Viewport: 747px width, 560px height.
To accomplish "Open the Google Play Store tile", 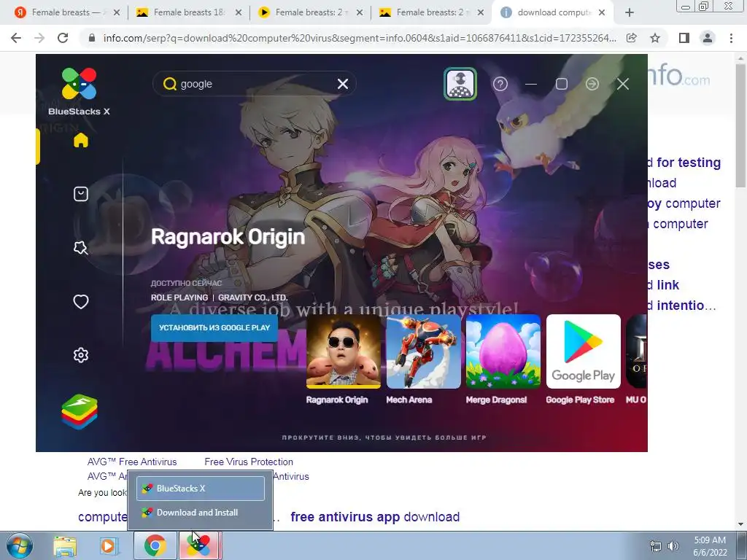I will click(x=583, y=351).
